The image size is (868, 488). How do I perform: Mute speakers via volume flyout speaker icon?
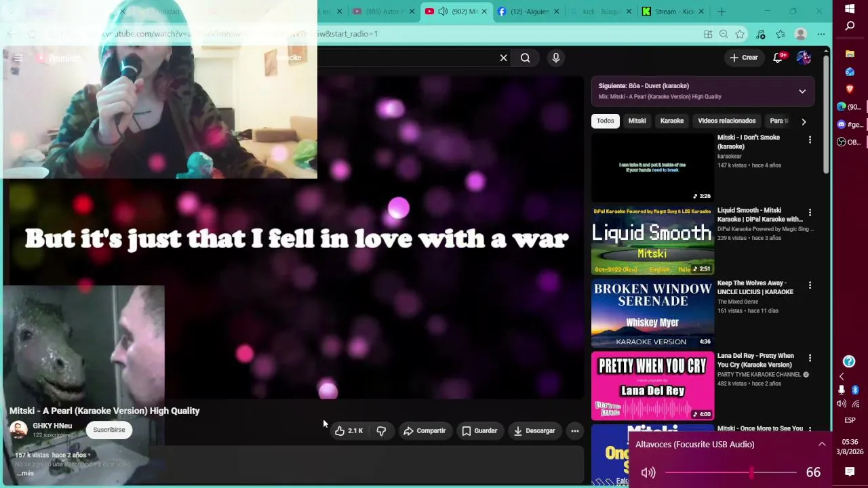[x=648, y=472]
